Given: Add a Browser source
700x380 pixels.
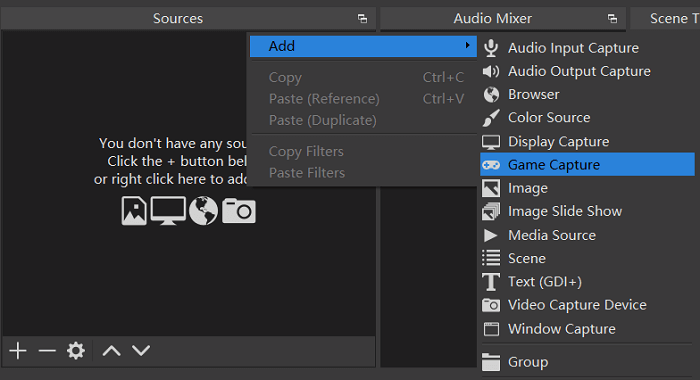Looking at the screenshot, I should tap(587, 95).
